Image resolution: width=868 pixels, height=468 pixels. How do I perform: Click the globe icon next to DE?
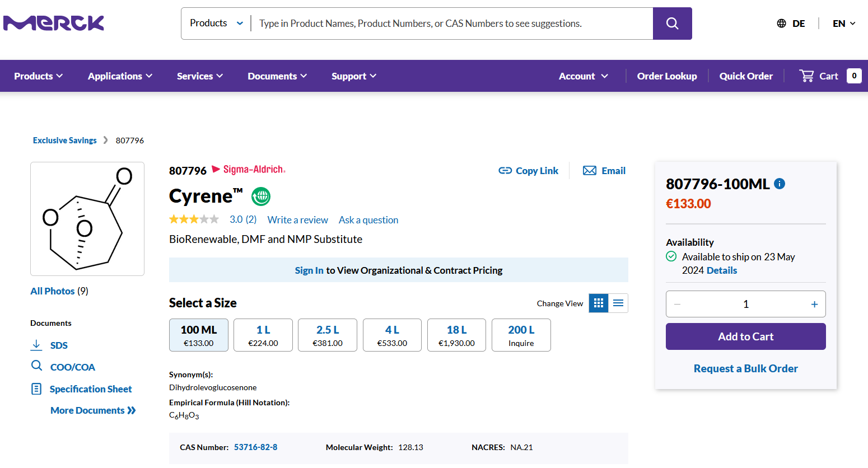781,24
